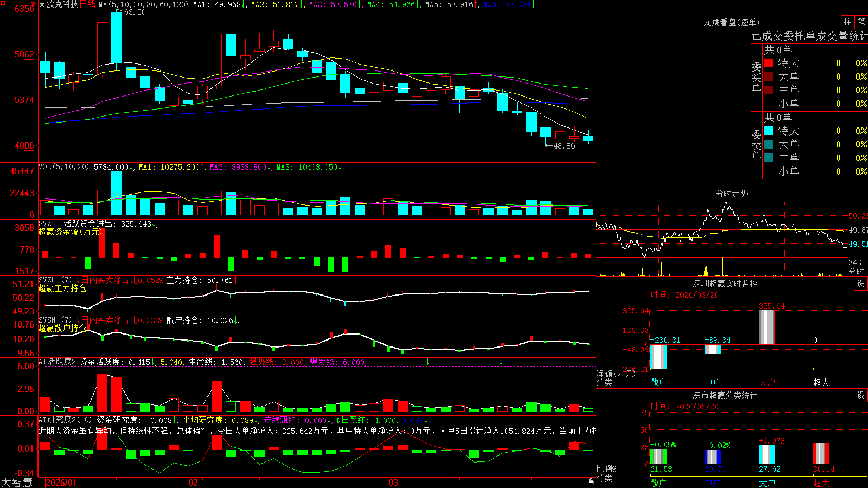Screen dimensions: 868x488
Task: Click the teal 中单 swatch under 委卖单
Action: 768,158
